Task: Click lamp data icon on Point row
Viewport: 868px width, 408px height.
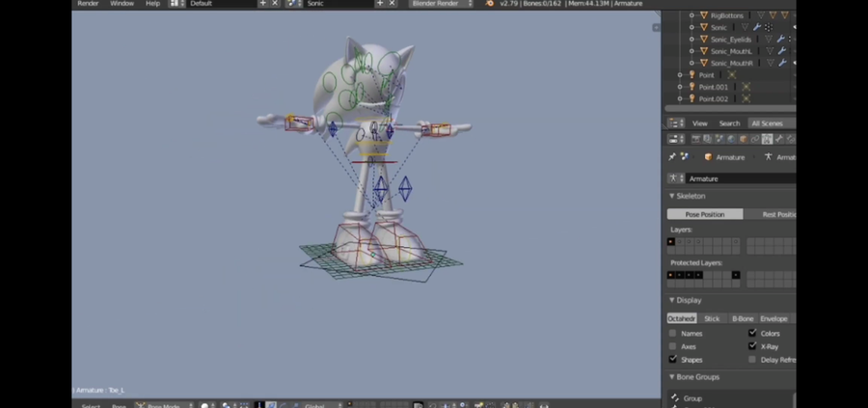Action: (732, 74)
